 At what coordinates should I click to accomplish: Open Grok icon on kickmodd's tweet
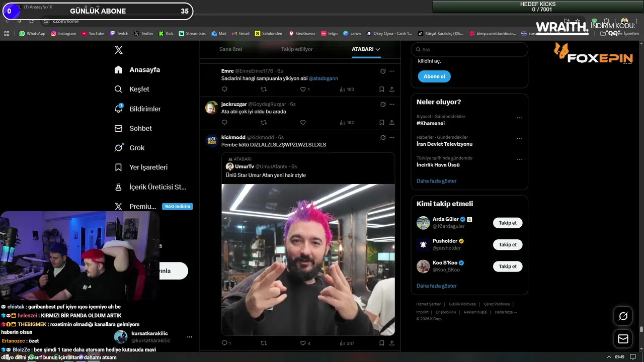383,138
